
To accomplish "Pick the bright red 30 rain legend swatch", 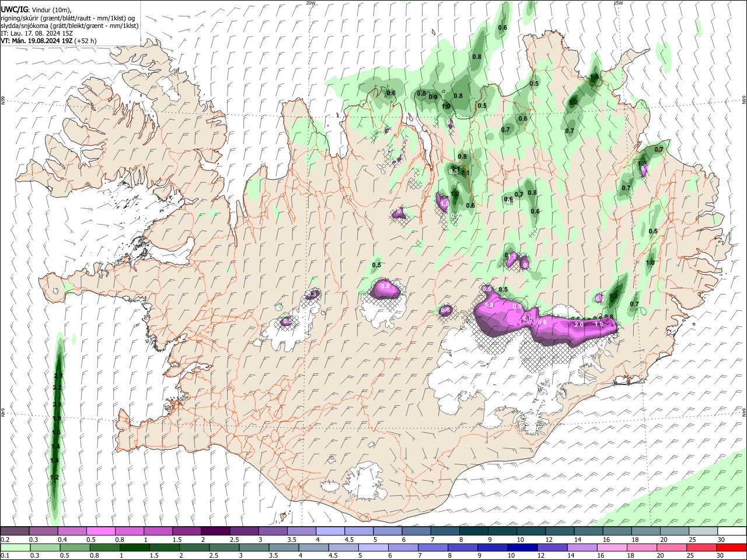I will click(732, 547).
